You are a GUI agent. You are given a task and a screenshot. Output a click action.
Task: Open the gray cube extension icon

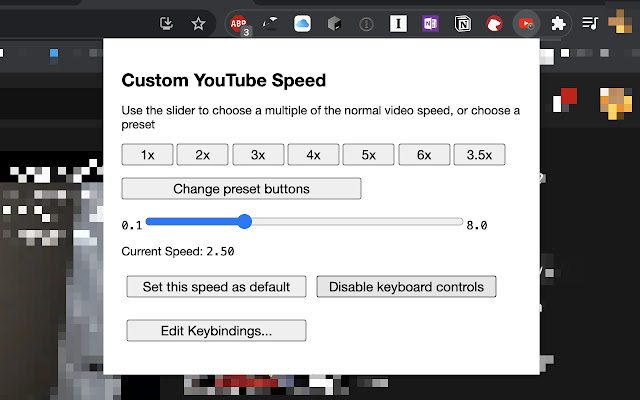pos(334,24)
